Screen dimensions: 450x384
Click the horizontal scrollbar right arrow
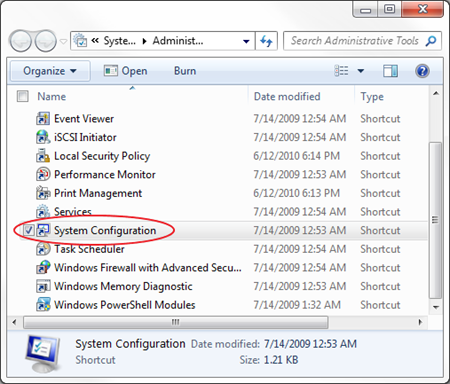click(420, 322)
